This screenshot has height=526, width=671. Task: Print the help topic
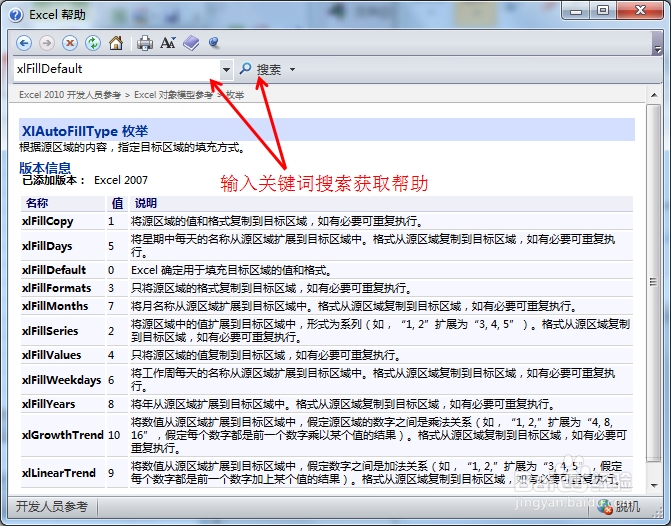(x=145, y=43)
